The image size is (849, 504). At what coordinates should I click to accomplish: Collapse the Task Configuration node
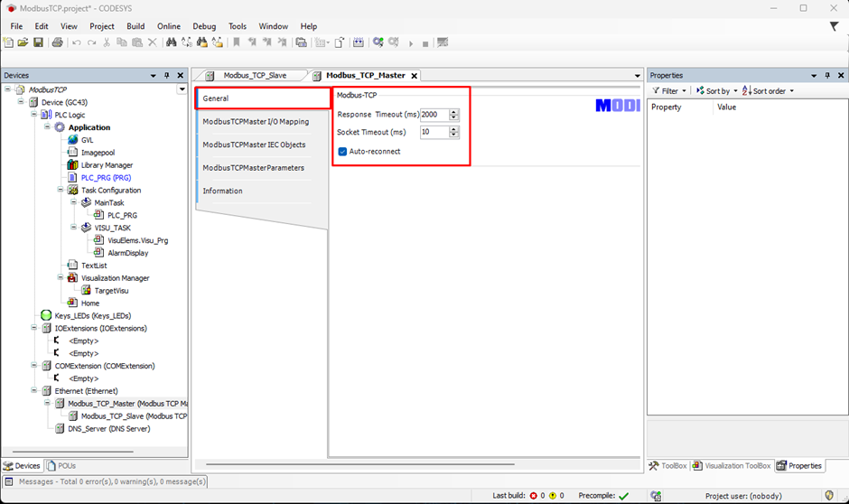[61, 190]
